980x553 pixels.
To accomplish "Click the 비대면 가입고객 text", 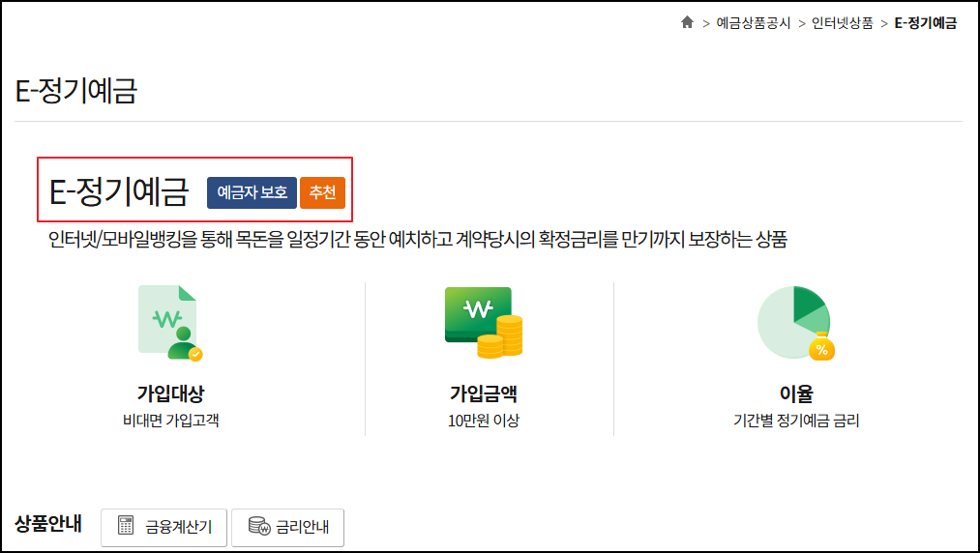I will [x=170, y=421].
